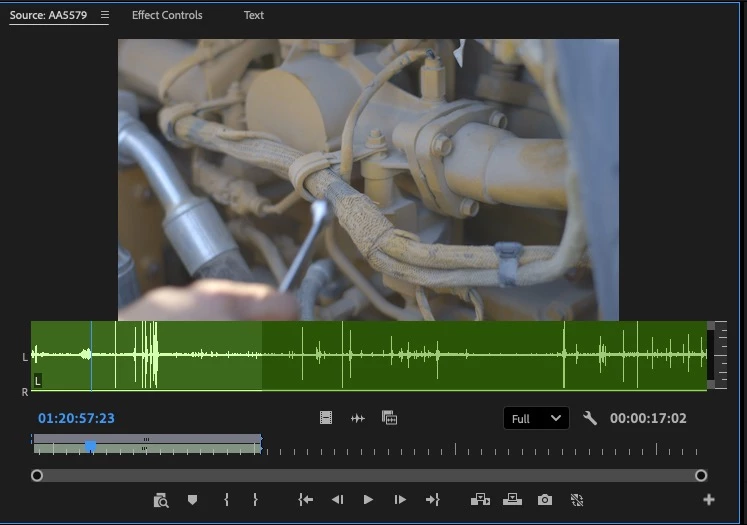Click the Drag Audio Only waveform icon
Image resolution: width=747 pixels, height=525 pixels.
[x=357, y=418]
